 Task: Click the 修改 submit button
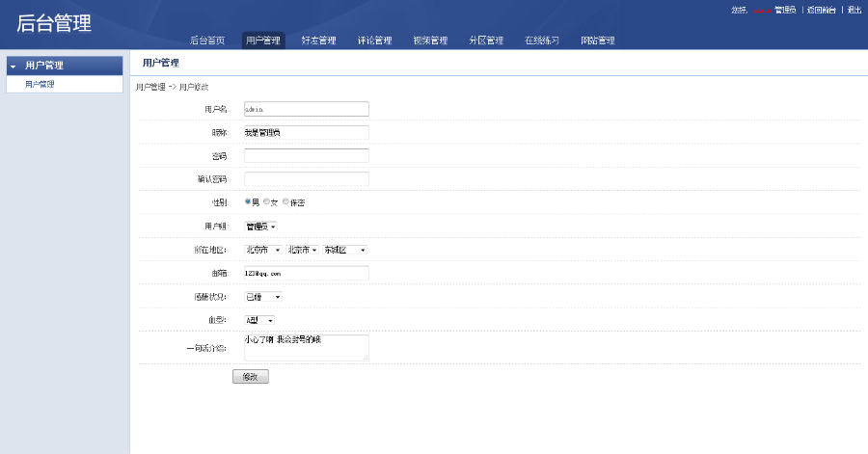click(250, 377)
